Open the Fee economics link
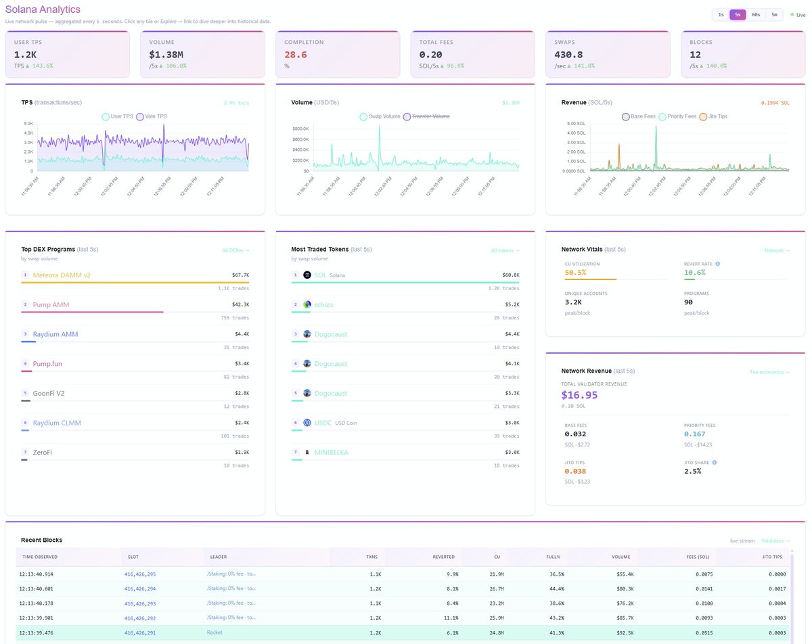Viewport: 812px width, 644px height. click(x=770, y=372)
